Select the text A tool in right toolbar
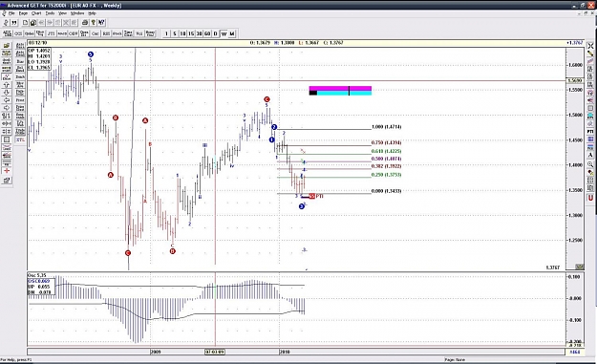 [590, 155]
